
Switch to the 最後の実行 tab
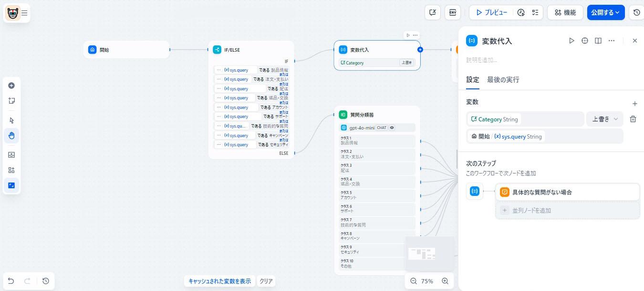[x=503, y=80]
